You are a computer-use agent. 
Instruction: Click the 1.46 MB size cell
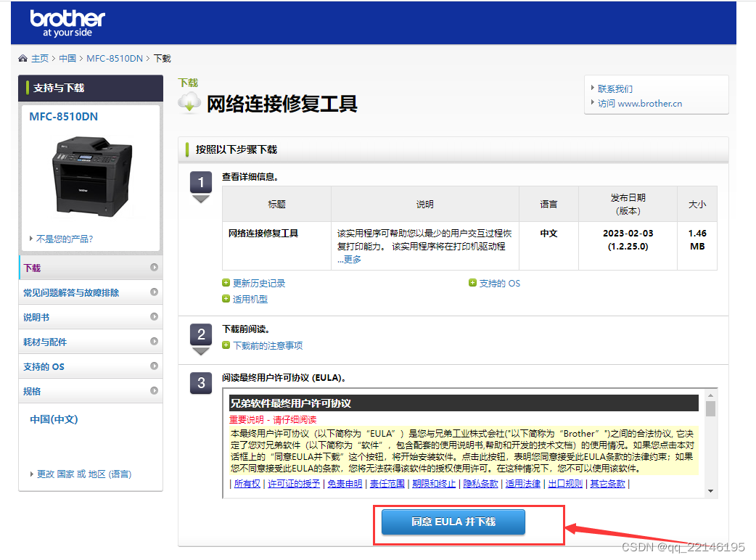697,246
